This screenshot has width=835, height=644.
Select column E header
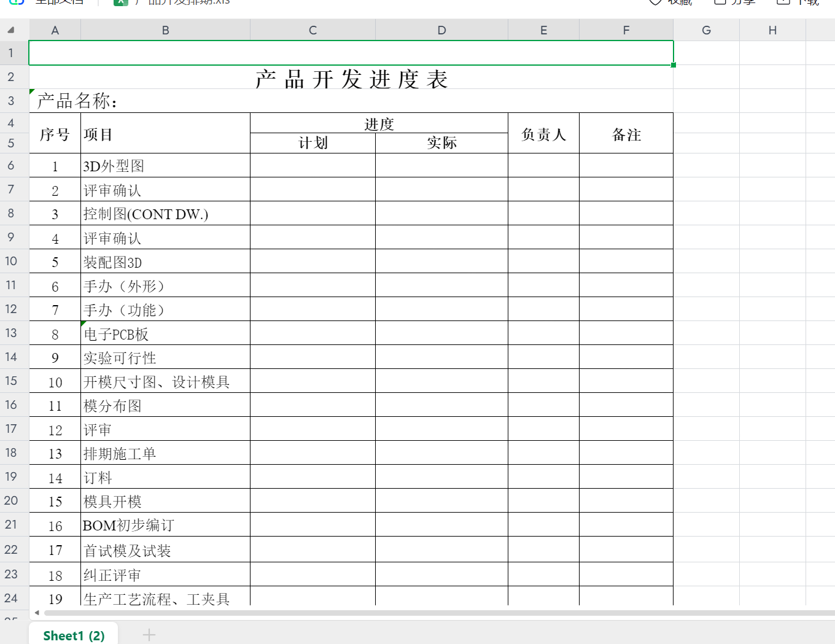tap(544, 30)
